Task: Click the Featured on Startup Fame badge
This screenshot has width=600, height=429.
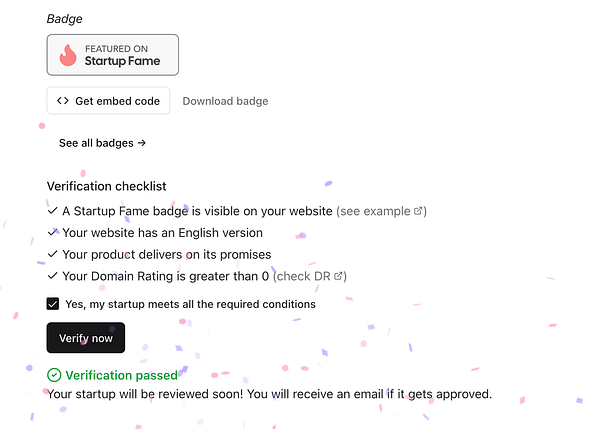Action: point(112,55)
